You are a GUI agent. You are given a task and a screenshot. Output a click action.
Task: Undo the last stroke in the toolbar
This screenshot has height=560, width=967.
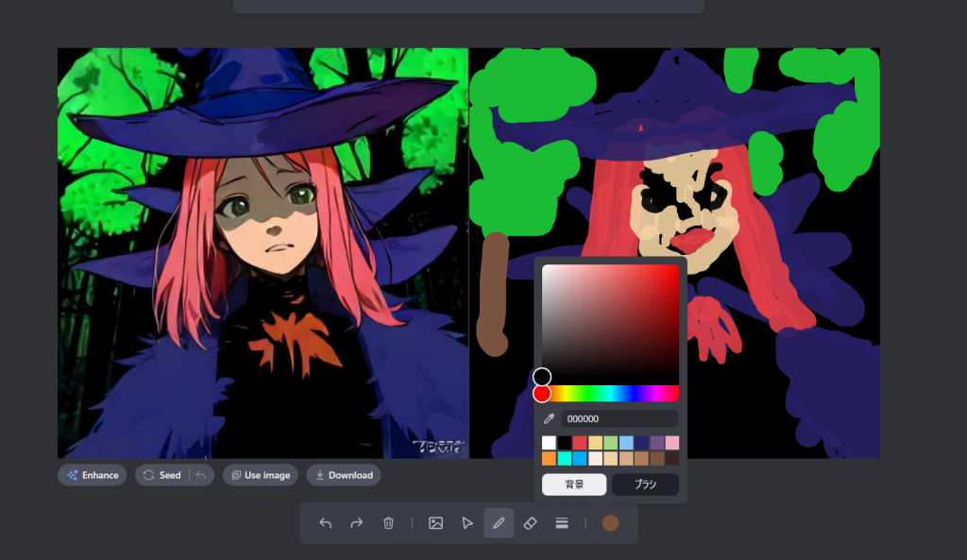click(x=326, y=523)
